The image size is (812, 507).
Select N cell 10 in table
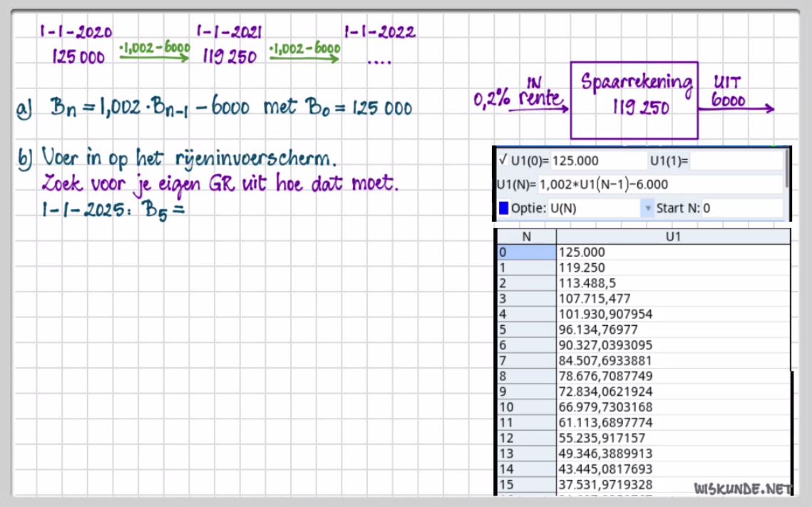527,408
